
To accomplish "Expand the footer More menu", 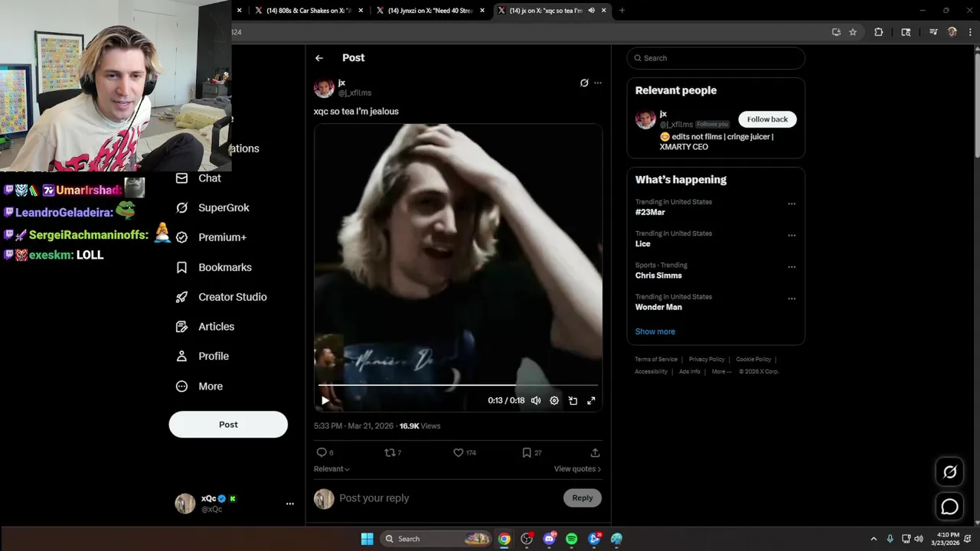I will [x=721, y=372].
